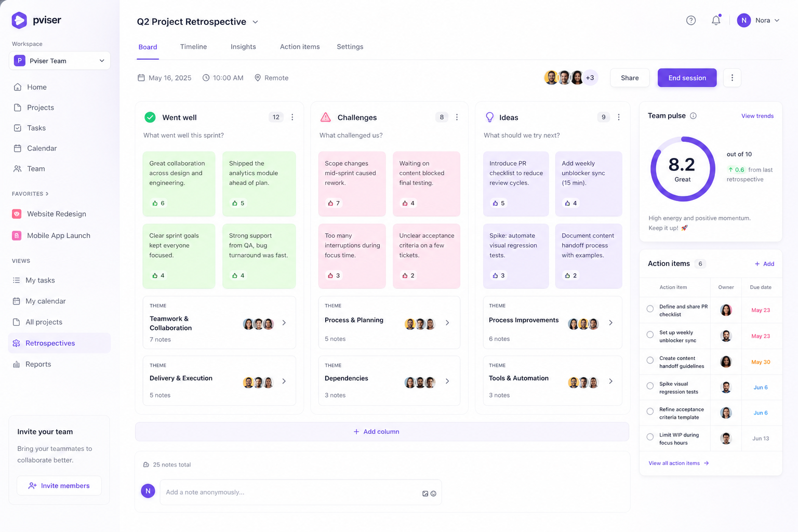
Task: Open the session more options menu
Action: tap(732, 78)
